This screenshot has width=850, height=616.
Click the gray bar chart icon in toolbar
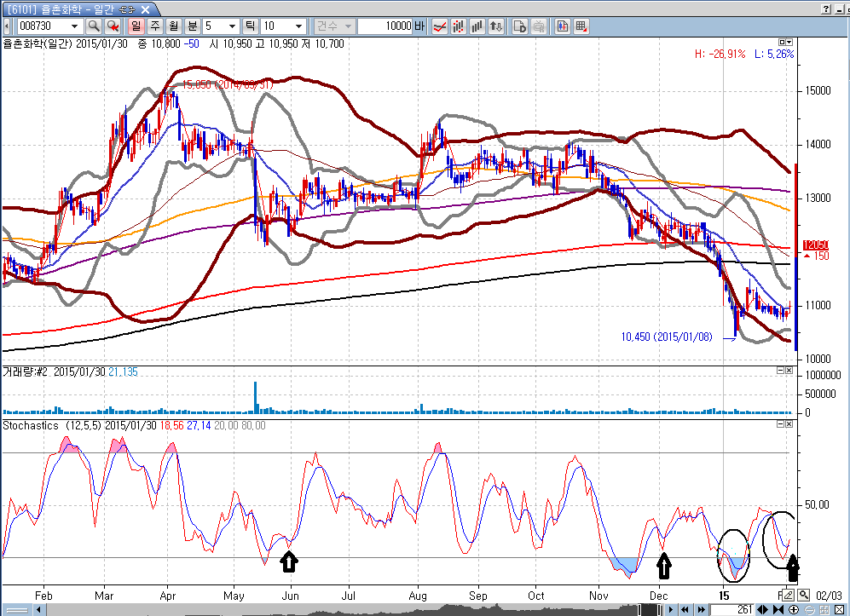tap(477, 26)
